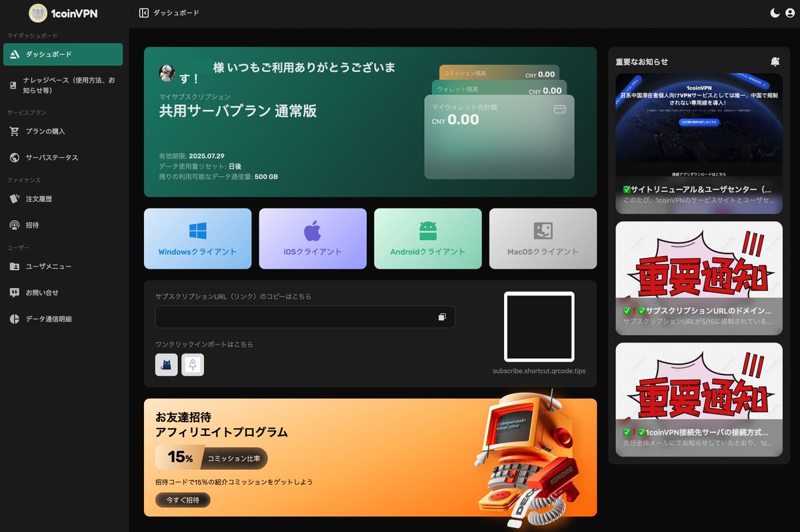Click the globe icon for server status
This screenshot has height=532, width=800.
pyautogui.click(x=14, y=158)
